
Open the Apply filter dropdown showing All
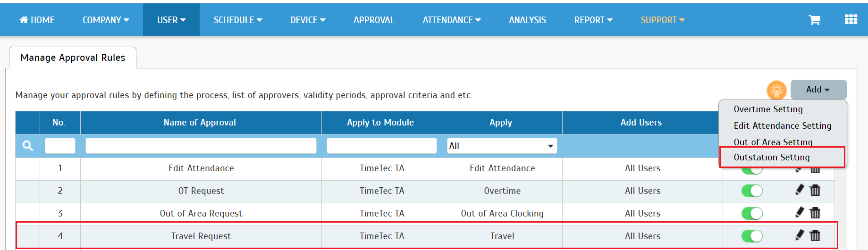pos(502,146)
